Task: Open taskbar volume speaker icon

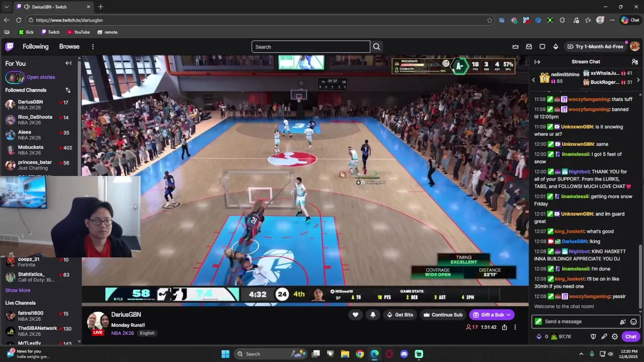Action: pos(611,354)
